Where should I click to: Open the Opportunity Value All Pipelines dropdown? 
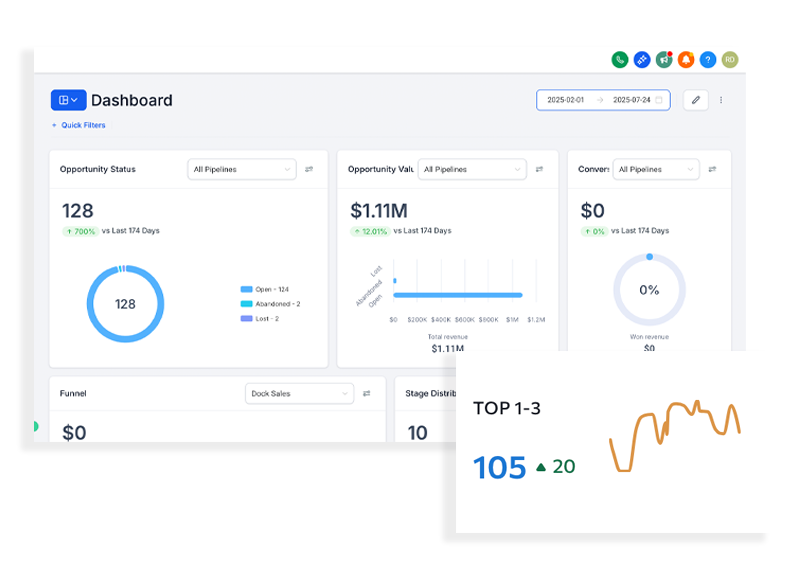[x=471, y=169]
